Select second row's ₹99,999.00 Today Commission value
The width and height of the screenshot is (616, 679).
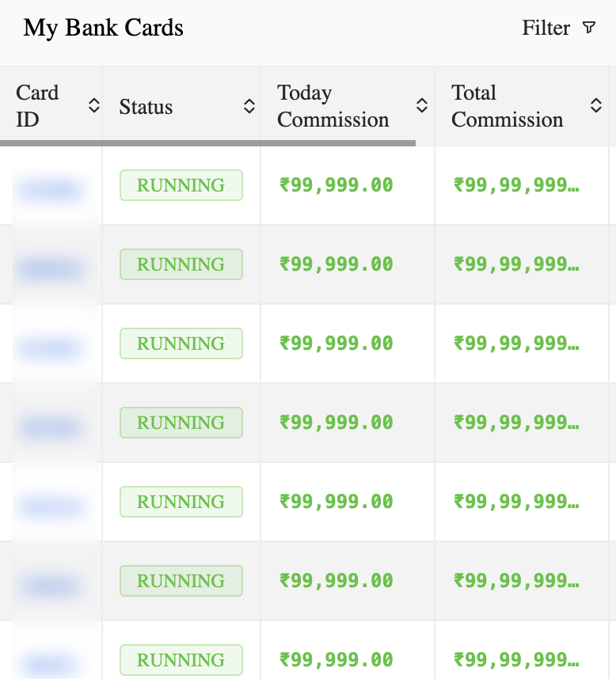coord(337,264)
